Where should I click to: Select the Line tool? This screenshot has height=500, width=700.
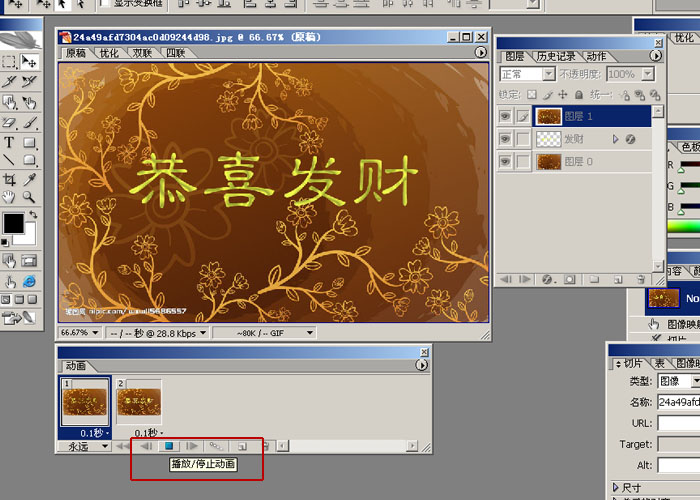pos(9,159)
